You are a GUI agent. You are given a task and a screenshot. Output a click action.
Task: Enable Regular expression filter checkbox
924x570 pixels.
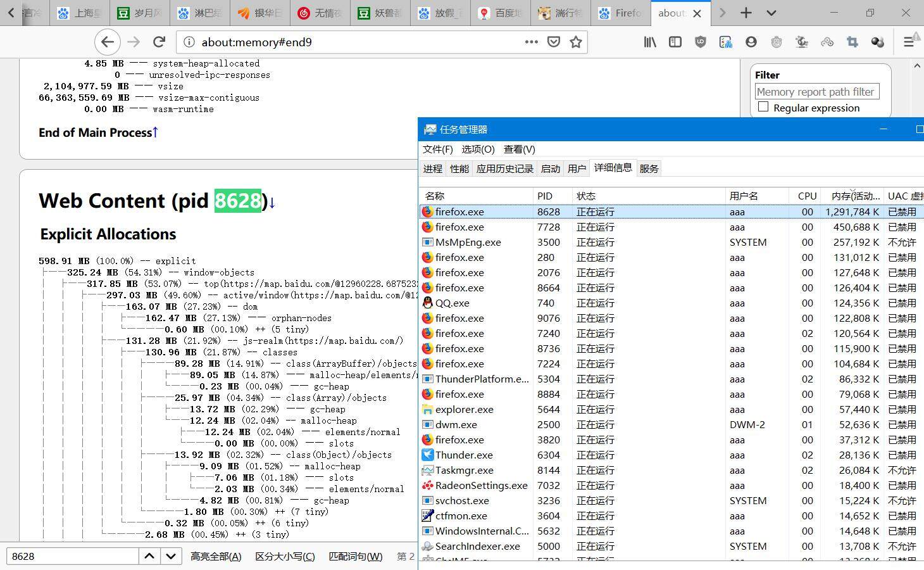click(x=763, y=107)
